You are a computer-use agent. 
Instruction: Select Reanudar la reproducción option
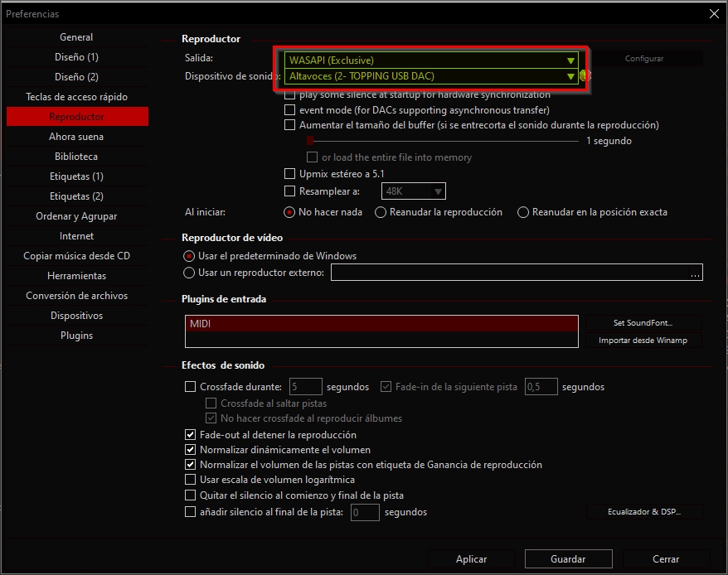click(x=381, y=213)
